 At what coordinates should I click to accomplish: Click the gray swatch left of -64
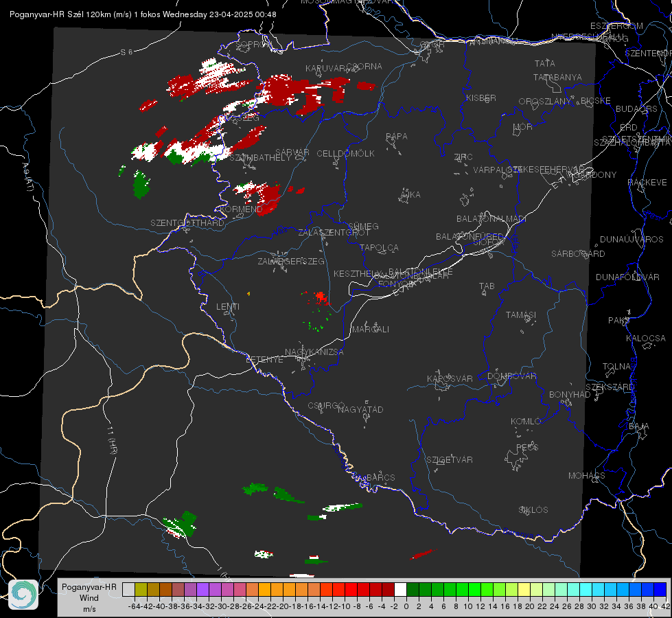point(128,589)
